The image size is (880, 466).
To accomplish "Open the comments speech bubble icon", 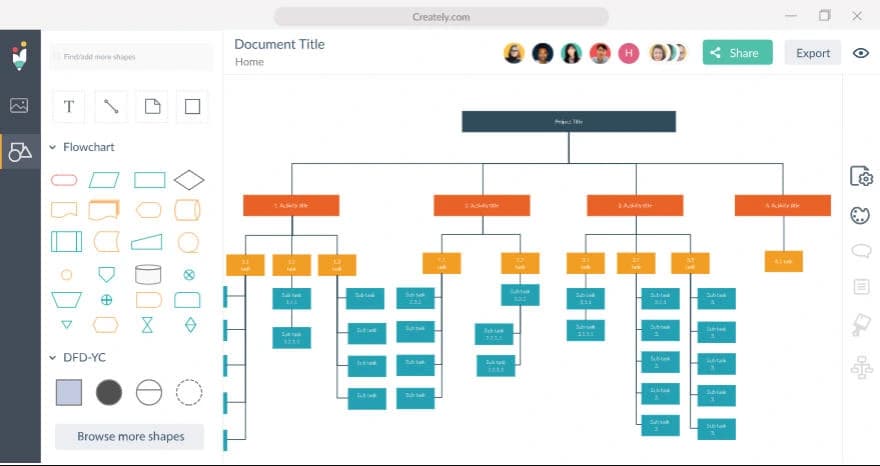I will pos(860,251).
